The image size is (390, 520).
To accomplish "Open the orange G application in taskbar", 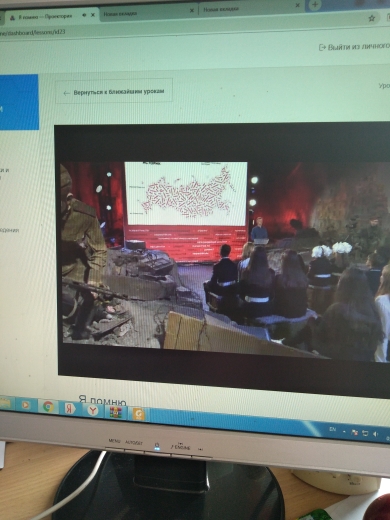I will [138, 414].
